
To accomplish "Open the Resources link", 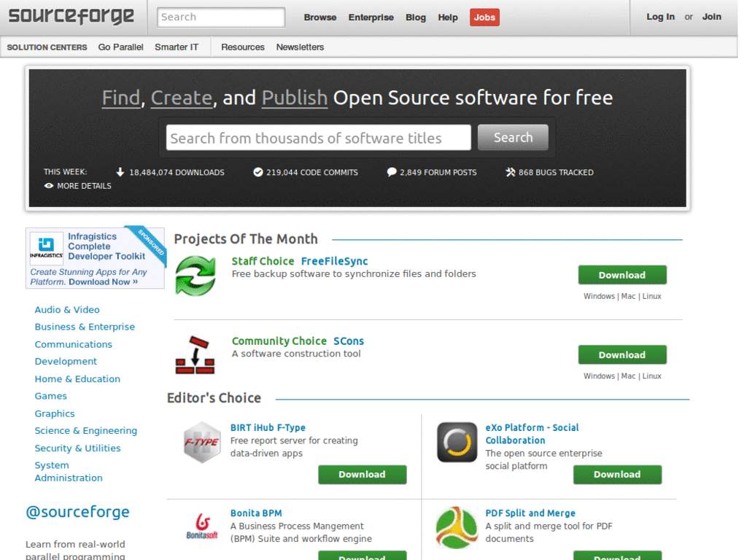I will point(242,47).
